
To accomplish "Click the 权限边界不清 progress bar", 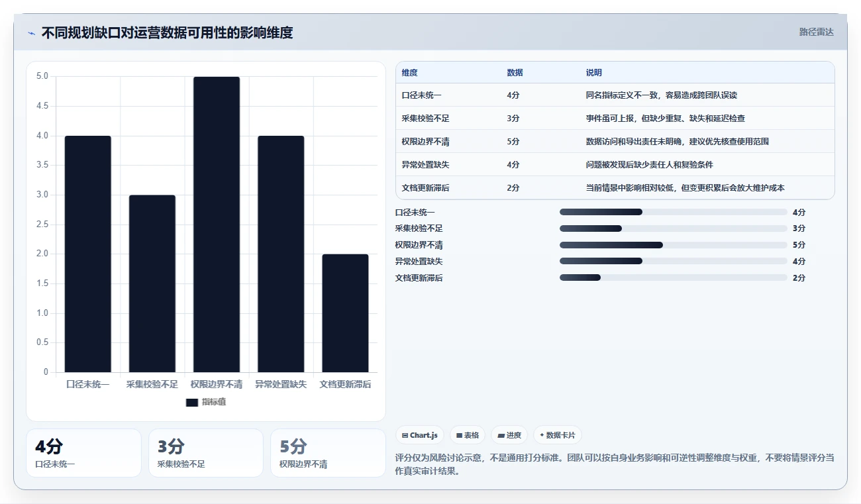I will point(673,245).
